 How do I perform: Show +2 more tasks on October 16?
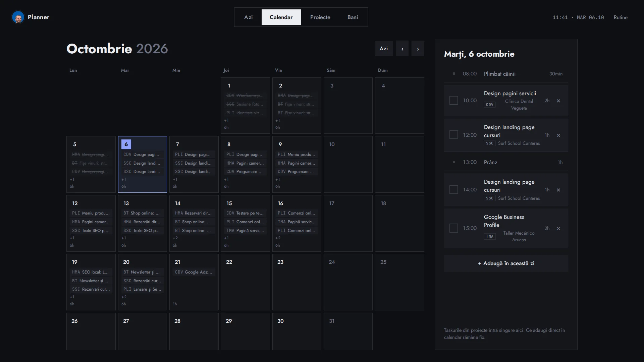click(278, 238)
